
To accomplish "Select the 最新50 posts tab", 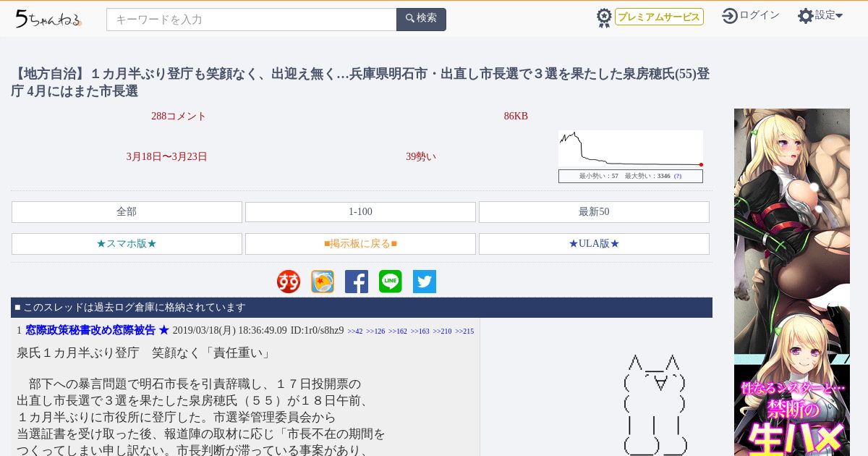I will pos(594,212).
